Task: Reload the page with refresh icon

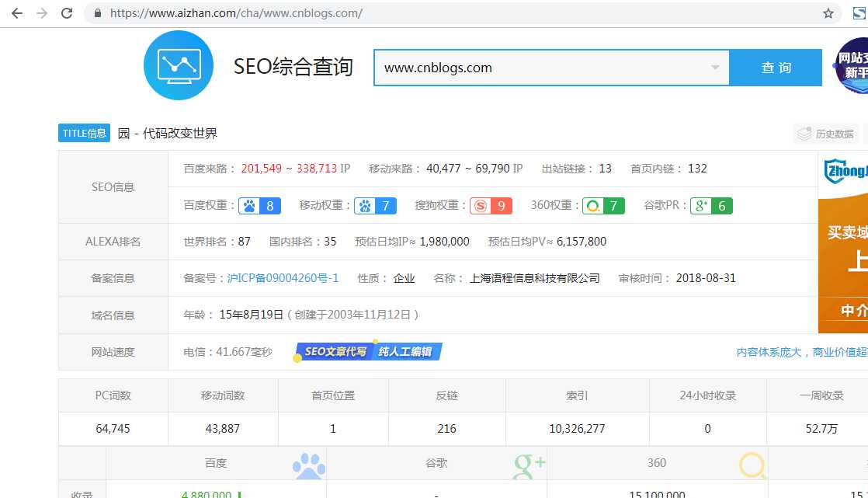Action: point(67,13)
